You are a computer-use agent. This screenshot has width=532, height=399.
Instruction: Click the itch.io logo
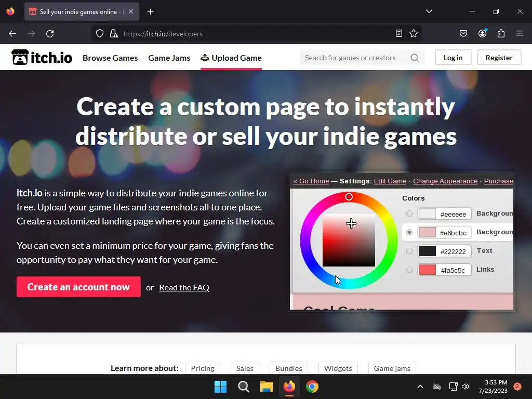[42, 57]
